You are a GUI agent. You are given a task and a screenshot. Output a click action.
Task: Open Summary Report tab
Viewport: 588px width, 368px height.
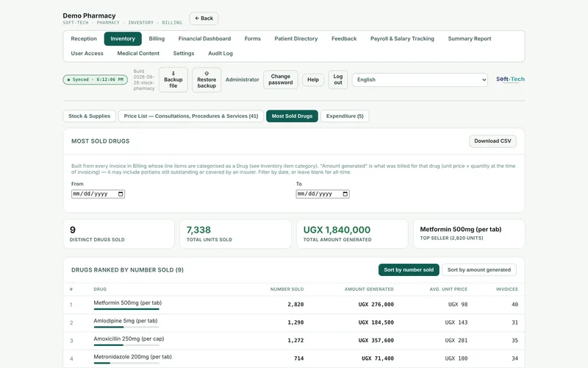(x=469, y=39)
